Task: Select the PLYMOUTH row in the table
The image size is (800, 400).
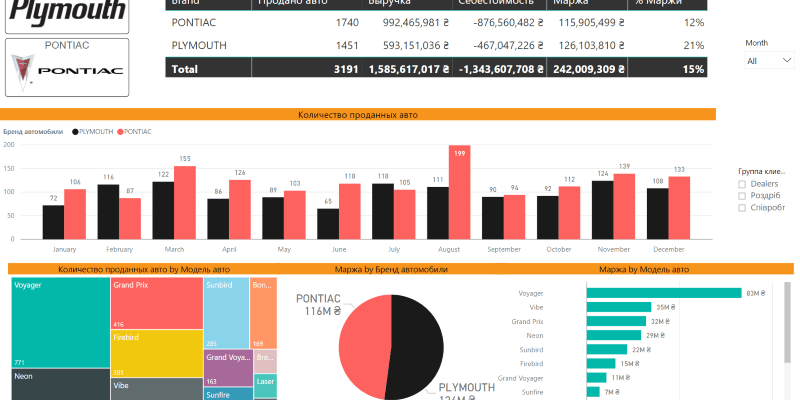Action: coord(436,45)
